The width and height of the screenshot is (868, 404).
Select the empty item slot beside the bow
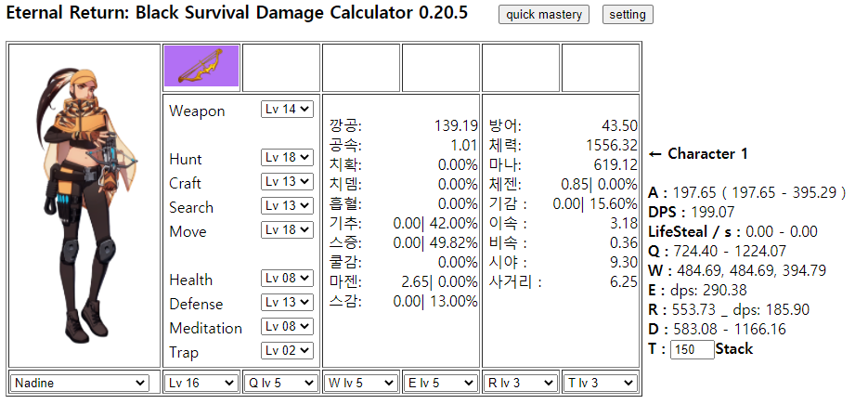(x=281, y=68)
